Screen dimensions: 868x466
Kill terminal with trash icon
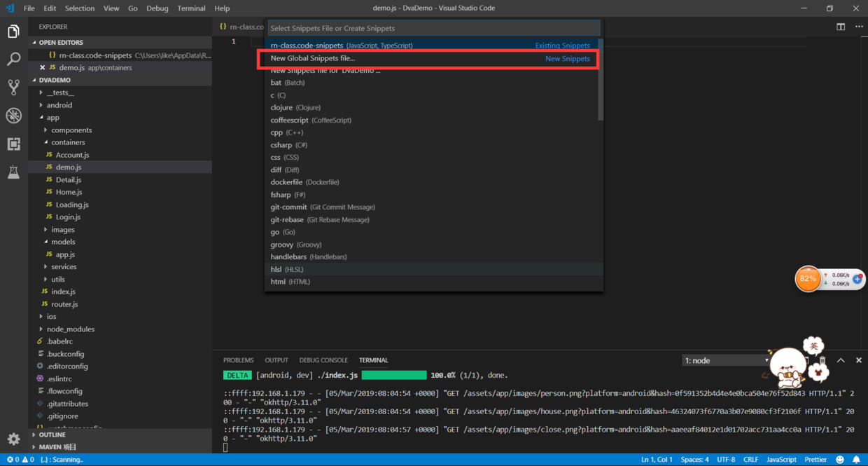tap(822, 360)
